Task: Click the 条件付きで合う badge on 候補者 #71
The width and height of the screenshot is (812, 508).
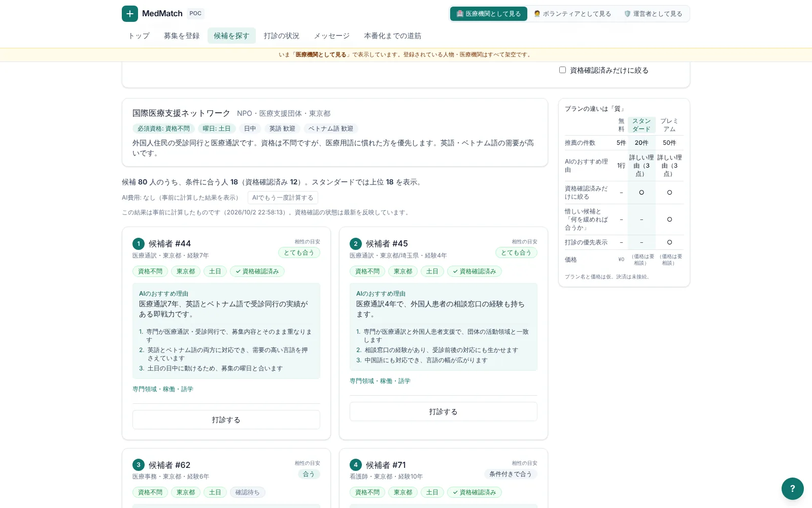Action: (x=511, y=474)
